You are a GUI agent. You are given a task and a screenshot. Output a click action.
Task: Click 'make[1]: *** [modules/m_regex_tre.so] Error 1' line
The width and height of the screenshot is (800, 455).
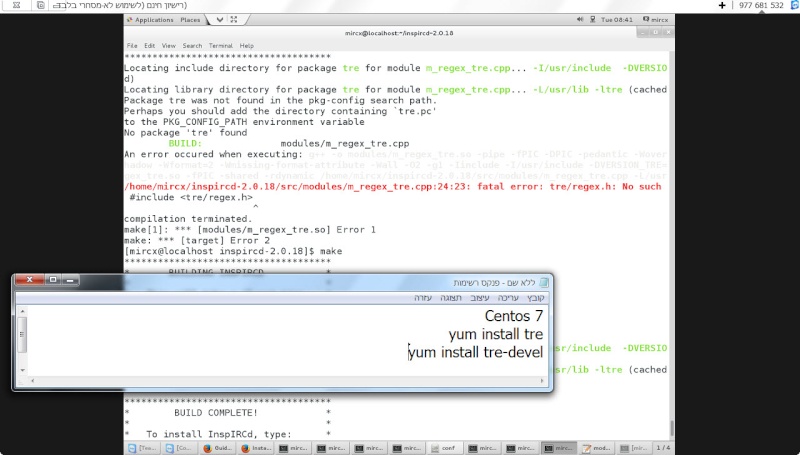[x=249, y=230]
